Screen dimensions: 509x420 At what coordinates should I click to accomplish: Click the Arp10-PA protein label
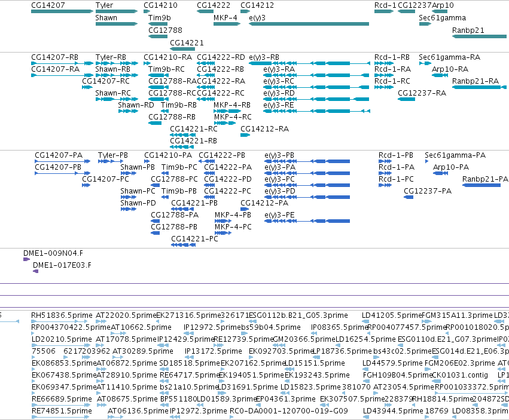click(x=451, y=167)
